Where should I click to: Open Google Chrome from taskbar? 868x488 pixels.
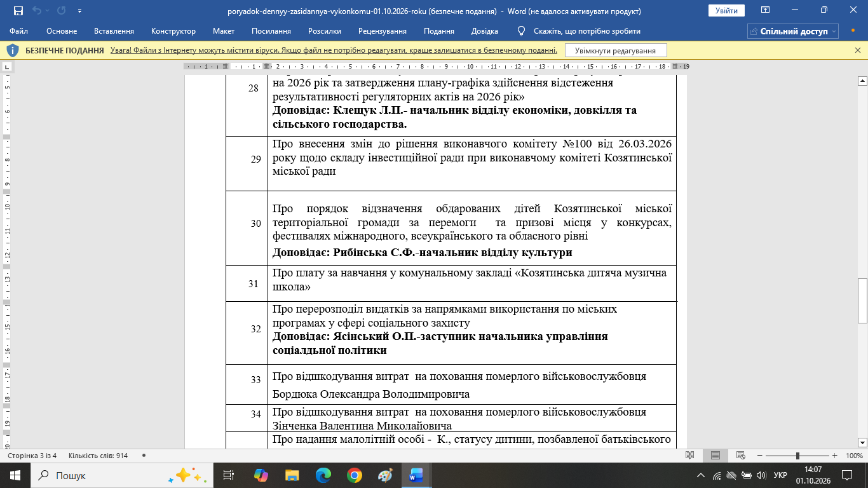point(355,475)
